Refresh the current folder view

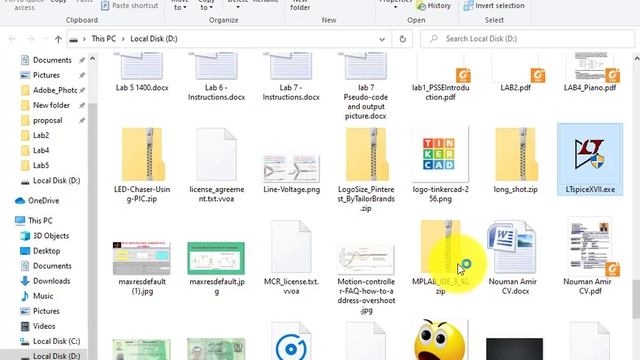(402, 39)
